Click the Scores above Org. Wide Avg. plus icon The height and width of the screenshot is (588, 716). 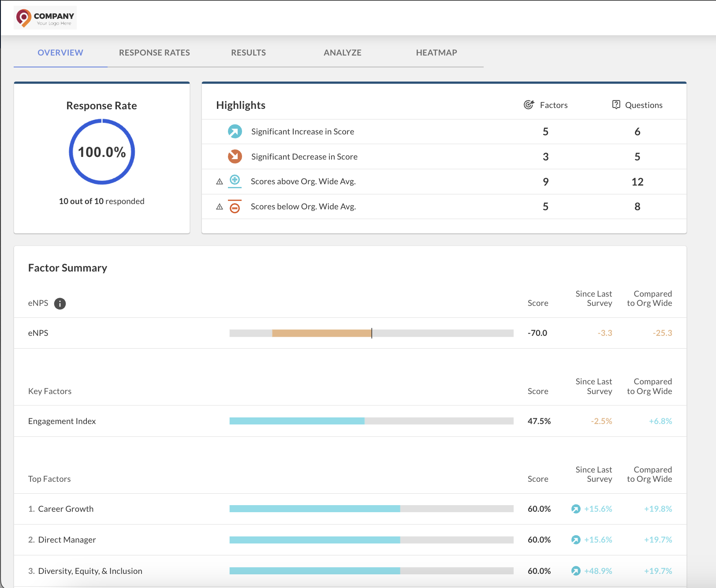click(235, 181)
